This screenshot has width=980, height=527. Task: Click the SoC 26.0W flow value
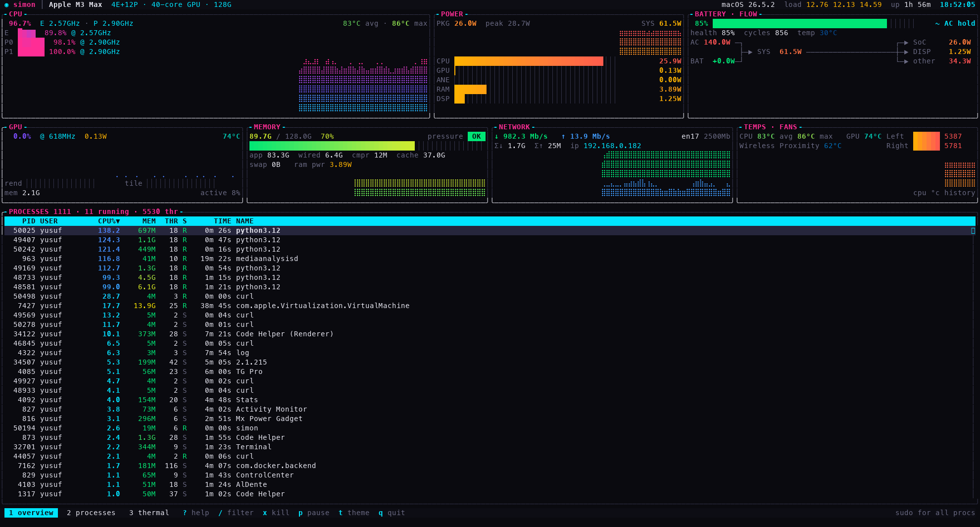(960, 42)
